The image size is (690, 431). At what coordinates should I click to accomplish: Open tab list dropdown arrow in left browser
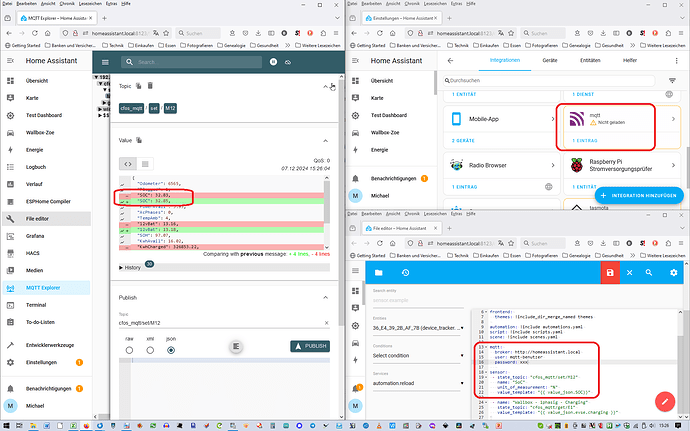click(337, 18)
